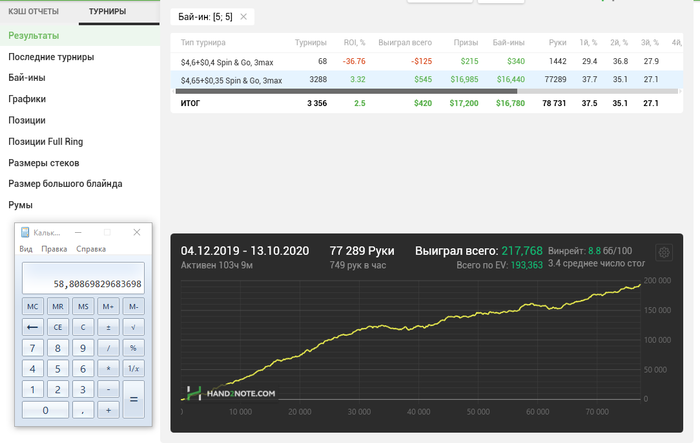Click calculator multiply button
This screenshot has height=443, width=700.
coord(108,368)
